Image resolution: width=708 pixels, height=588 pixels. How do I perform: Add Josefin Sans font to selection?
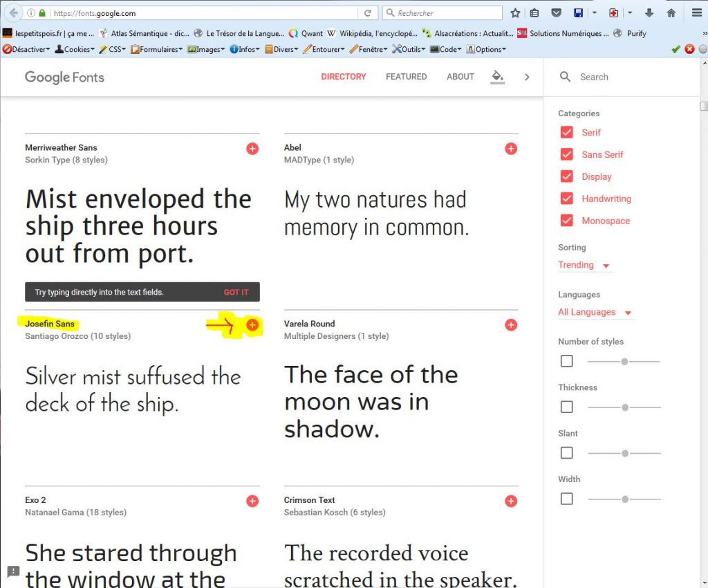click(x=252, y=325)
